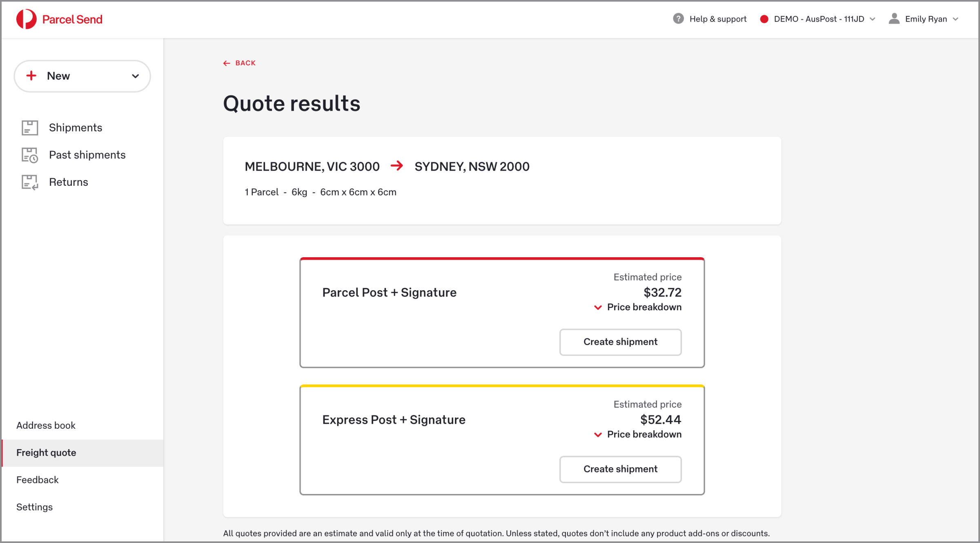Image resolution: width=980 pixels, height=543 pixels.
Task: Click the Returns parcel arrow icon
Action: [29, 182]
